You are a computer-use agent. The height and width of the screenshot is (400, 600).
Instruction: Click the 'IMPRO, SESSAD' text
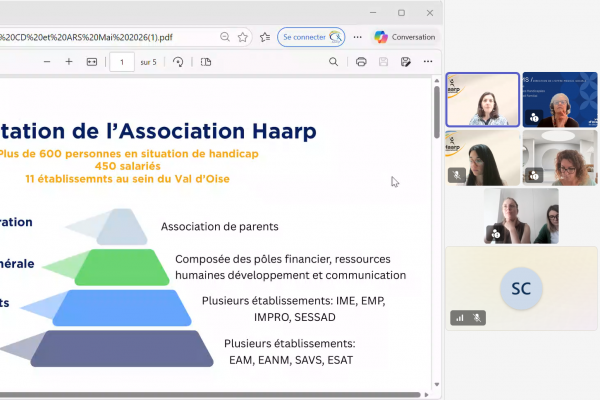[x=295, y=317]
